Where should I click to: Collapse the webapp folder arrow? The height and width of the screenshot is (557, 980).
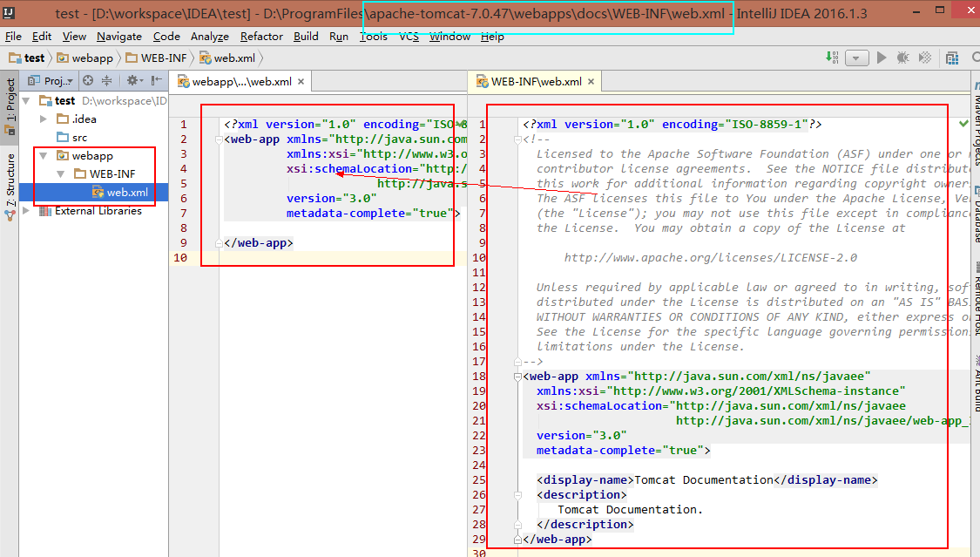click(44, 156)
